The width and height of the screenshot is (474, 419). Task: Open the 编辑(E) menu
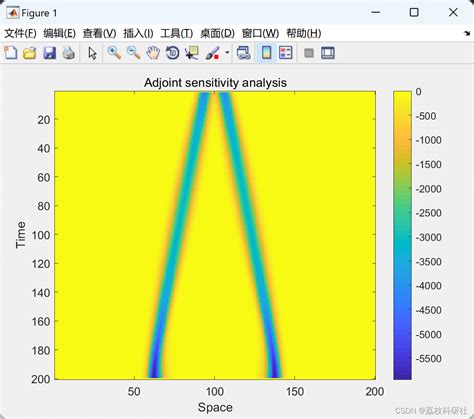point(60,33)
